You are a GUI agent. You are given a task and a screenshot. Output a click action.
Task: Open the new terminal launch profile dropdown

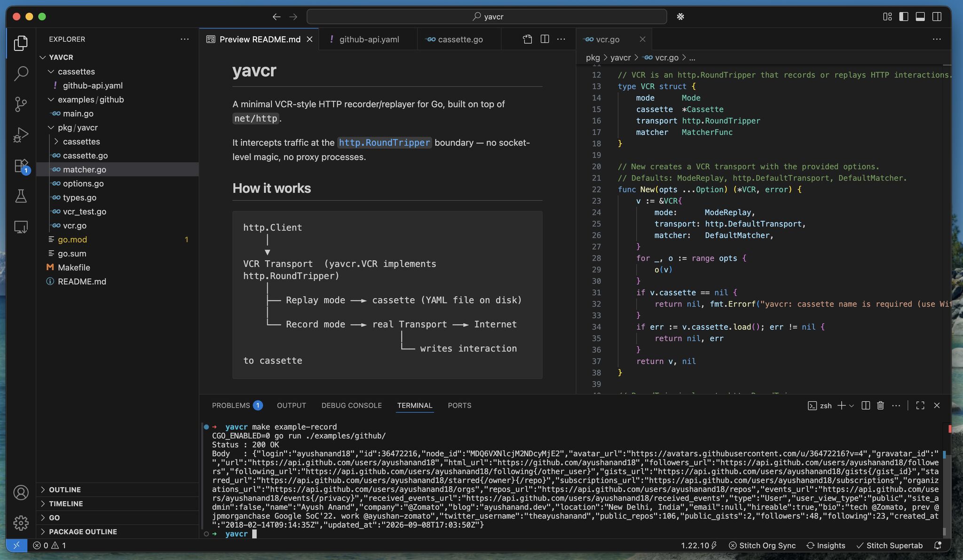(x=852, y=405)
